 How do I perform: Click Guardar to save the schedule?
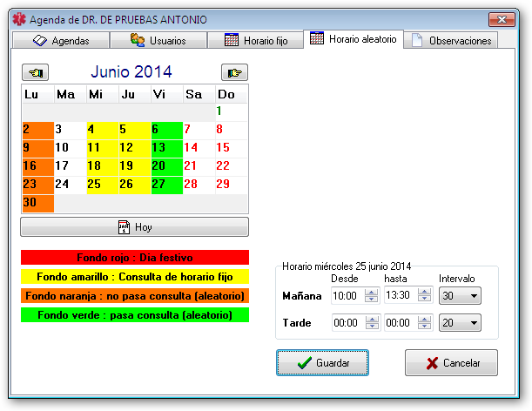pyautogui.click(x=322, y=362)
